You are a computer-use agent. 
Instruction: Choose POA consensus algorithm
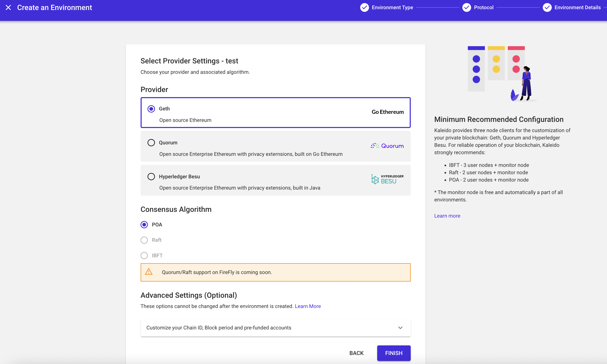click(x=144, y=225)
